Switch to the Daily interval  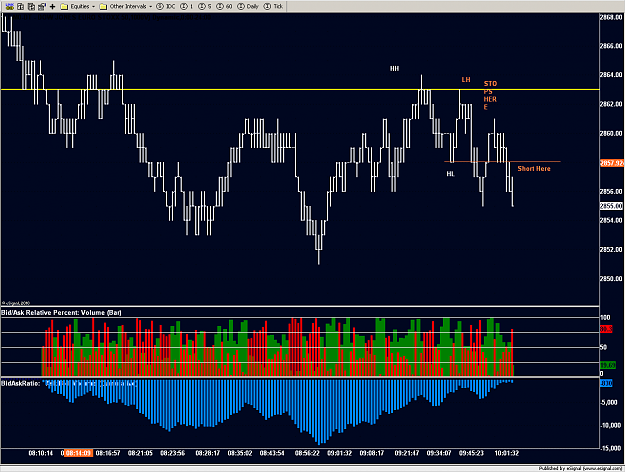tap(248, 6)
